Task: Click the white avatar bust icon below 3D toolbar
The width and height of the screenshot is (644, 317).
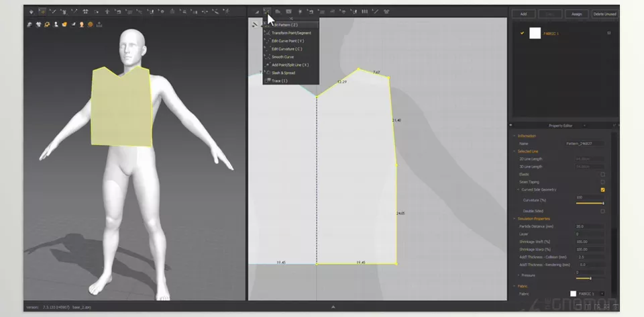Action: 56,25
